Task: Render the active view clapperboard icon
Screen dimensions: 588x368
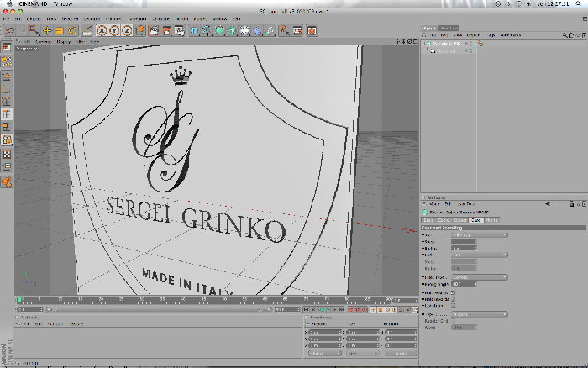Action: [154, 31]
